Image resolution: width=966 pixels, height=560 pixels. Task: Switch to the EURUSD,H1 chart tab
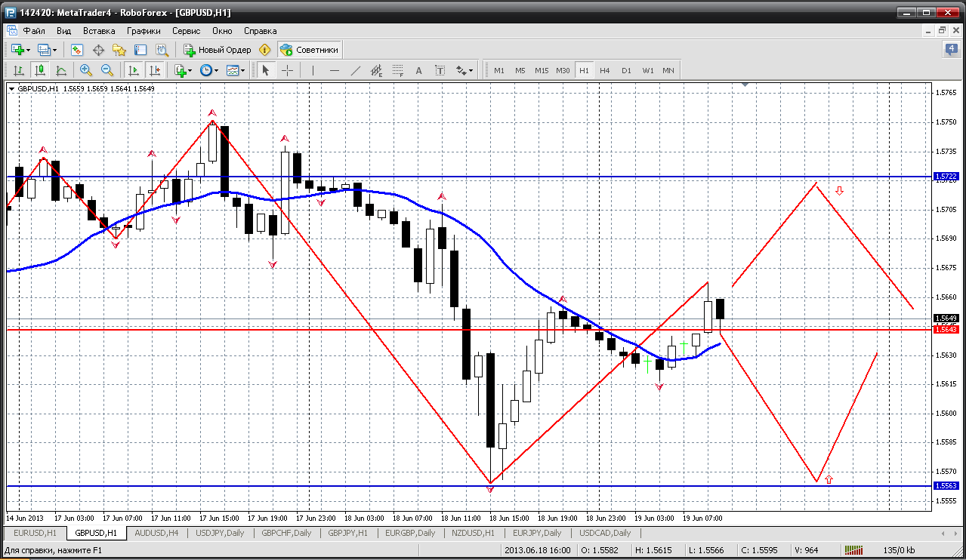(34, 533)
